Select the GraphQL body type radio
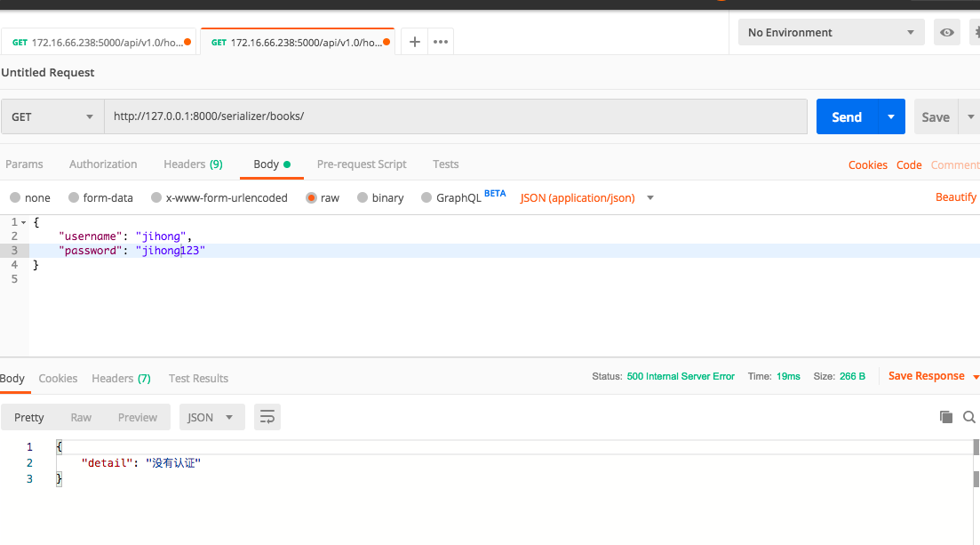The image size is (980, 545). point(426,197)
